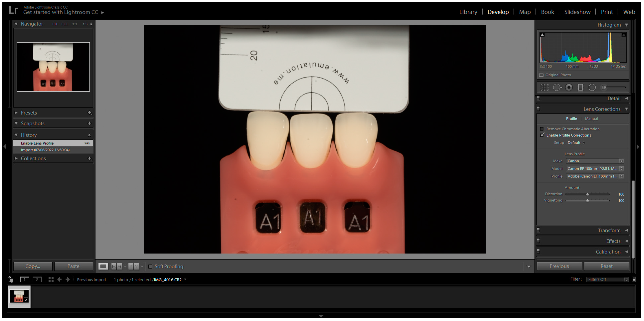Expand the Transform panel
This screenshot has width=644, height=321.
(609, 230)
